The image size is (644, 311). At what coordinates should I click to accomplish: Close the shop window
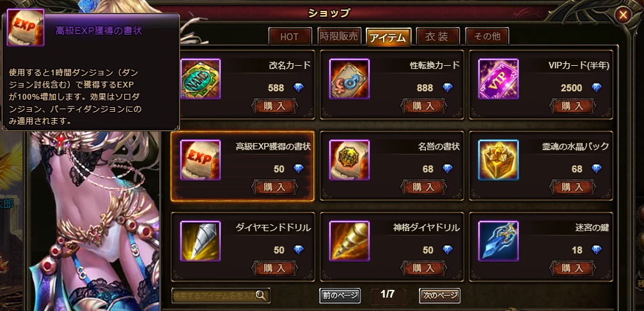point(624,15)
